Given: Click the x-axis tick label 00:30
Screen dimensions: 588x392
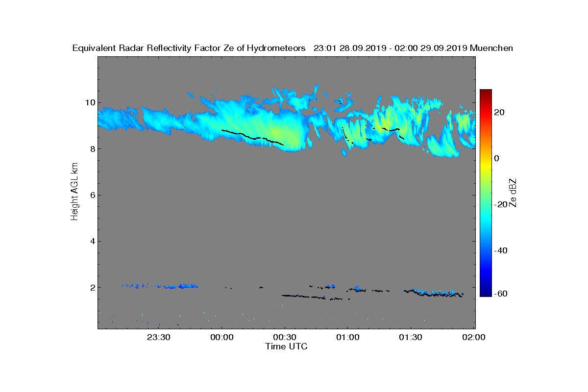Looking at the screenshot, I should [x=285, y=338].
